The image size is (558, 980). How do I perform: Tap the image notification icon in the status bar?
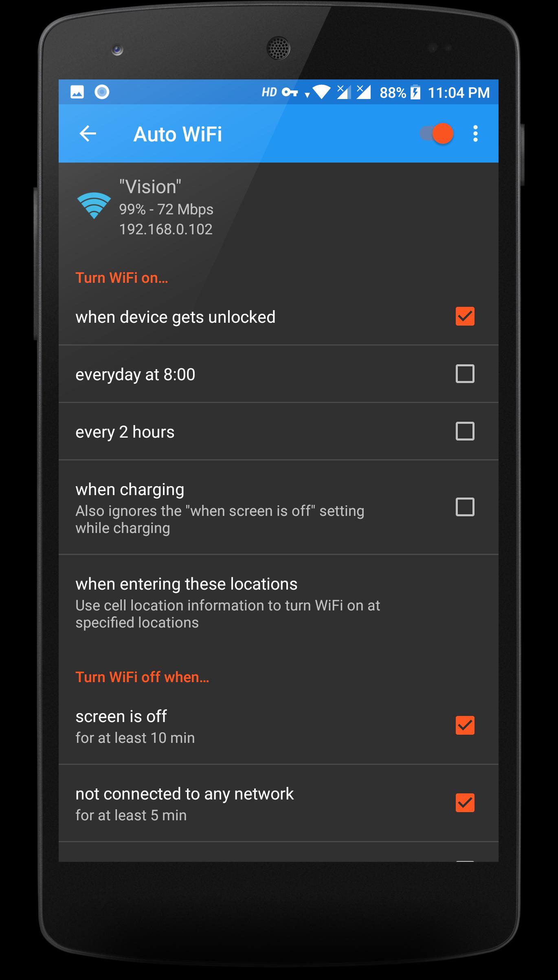77,92
